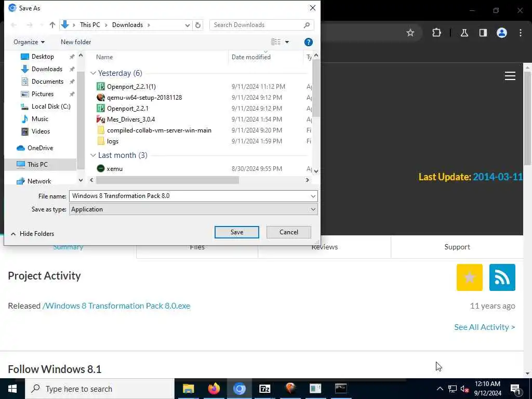Click the muted volume tray icon
The image size is (532, 399).
(x=464, y=389)
